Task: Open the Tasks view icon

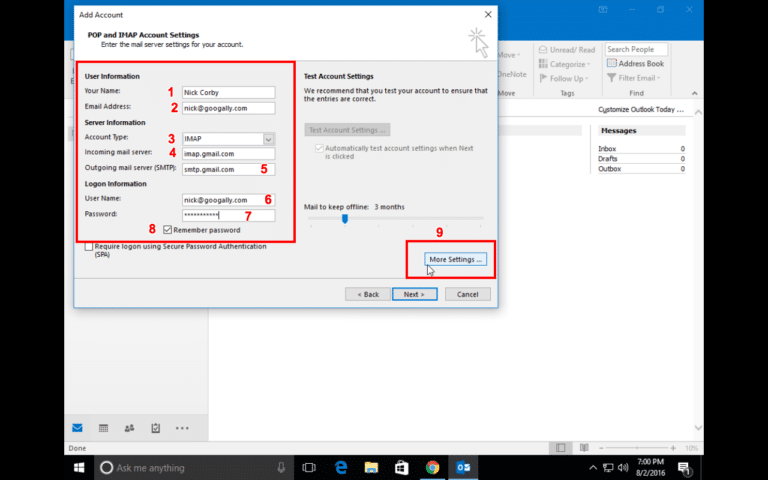Action: pyautogui.click(x=156, y=428)
